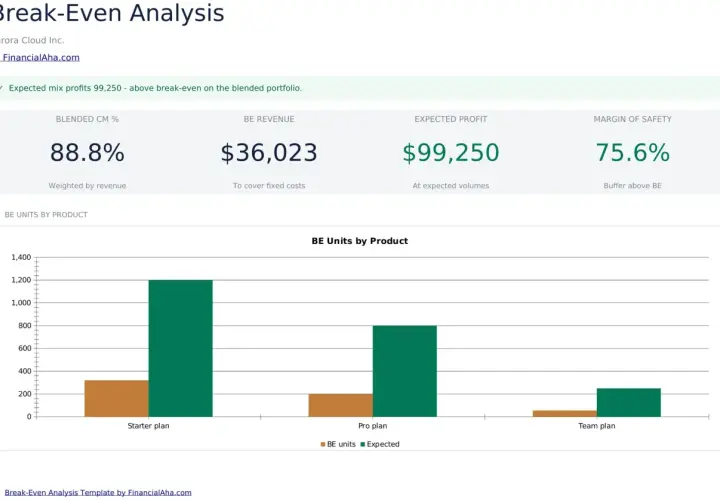Image resolution: width=720 pixels, height=500 pixels.
Task: Click the Weighted by revenue caption
Action: pyautogui.click(x=87, y=185)
